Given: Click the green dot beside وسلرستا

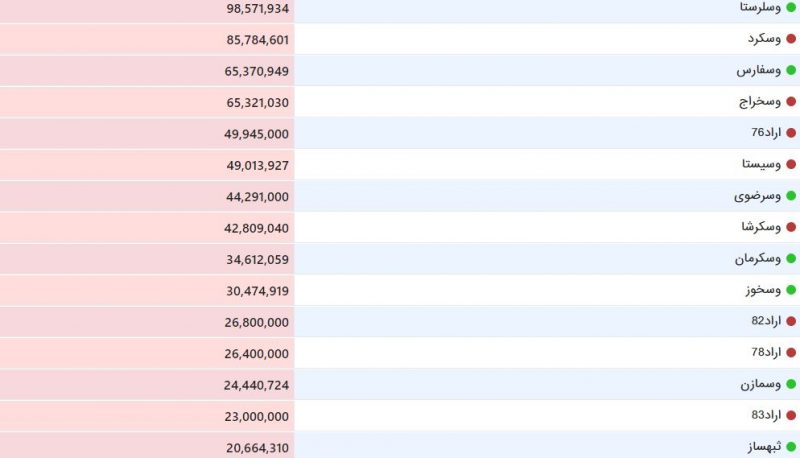Looking at the screenshot, I should 791,7.
